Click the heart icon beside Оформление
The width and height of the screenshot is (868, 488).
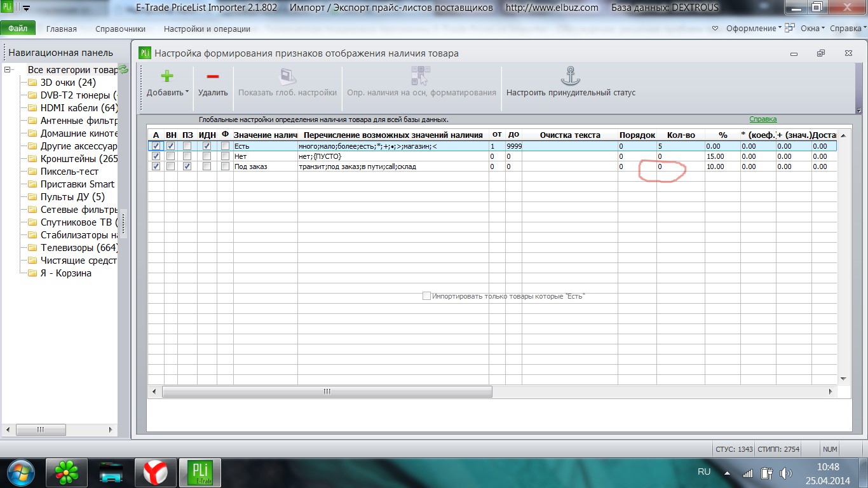pos(715,29)
